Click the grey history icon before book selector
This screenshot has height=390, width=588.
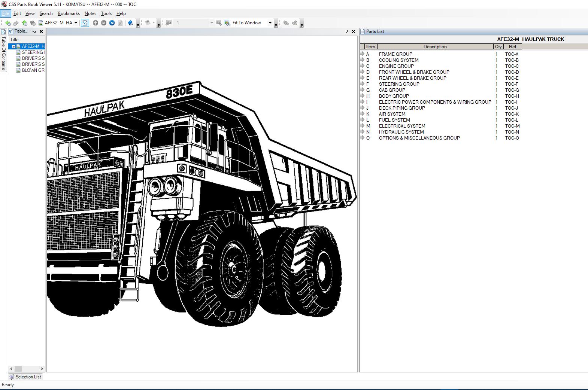click(x=33, y=23)
